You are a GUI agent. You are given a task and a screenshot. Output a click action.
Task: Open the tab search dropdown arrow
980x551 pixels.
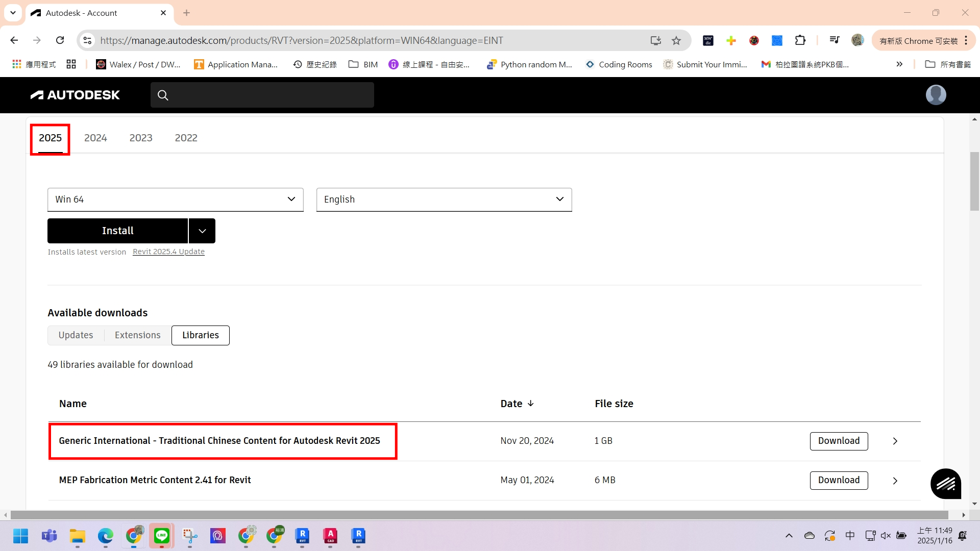click(x=13, y=13)
